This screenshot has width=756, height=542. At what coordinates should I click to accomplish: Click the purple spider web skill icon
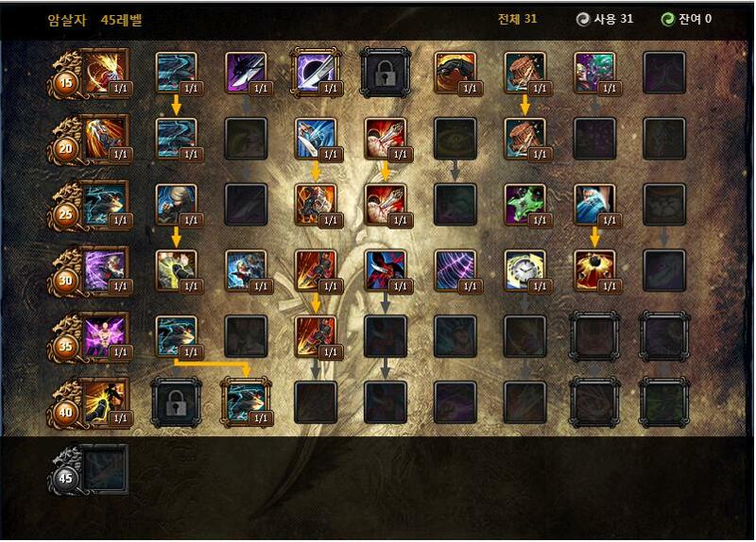455,271
